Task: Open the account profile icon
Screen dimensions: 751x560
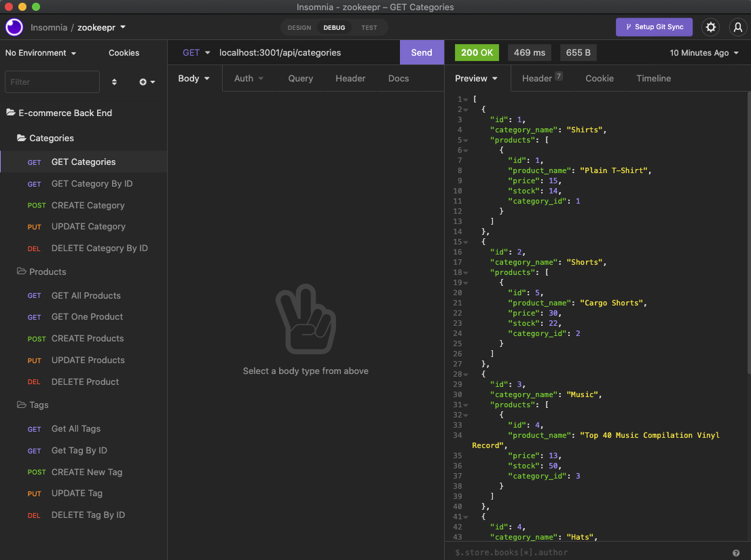Action: click(x=738, y=26)
